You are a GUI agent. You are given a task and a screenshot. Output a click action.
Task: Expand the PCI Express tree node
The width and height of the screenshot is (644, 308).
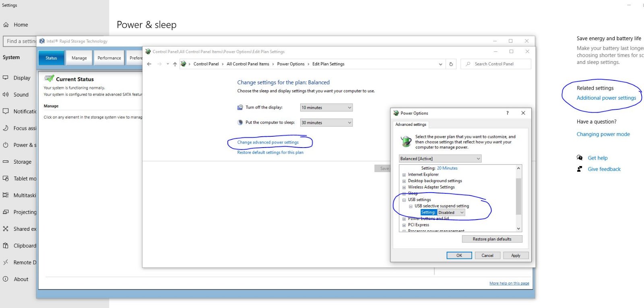pos(404,225)
